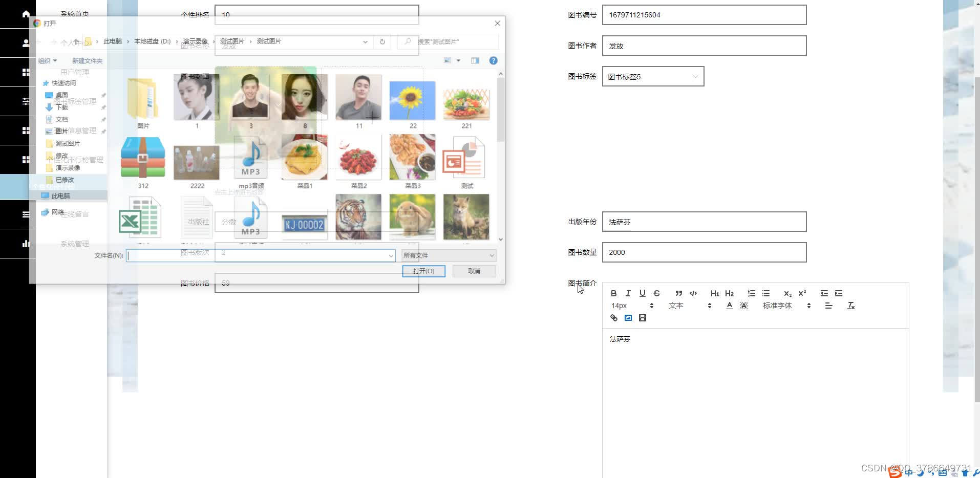Select the 312 archive file
The width and height of the screenshot is (980, 478).
[x=143, y=162]
